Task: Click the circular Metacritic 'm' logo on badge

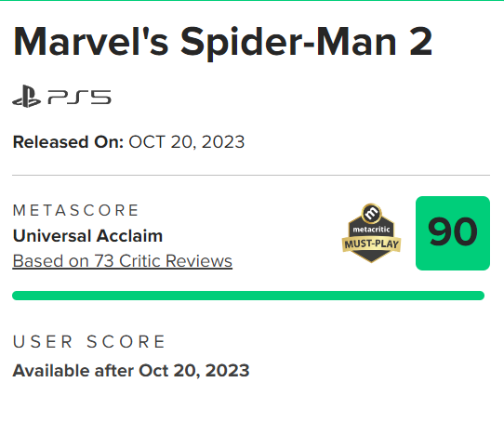Action: pos(372,213)
